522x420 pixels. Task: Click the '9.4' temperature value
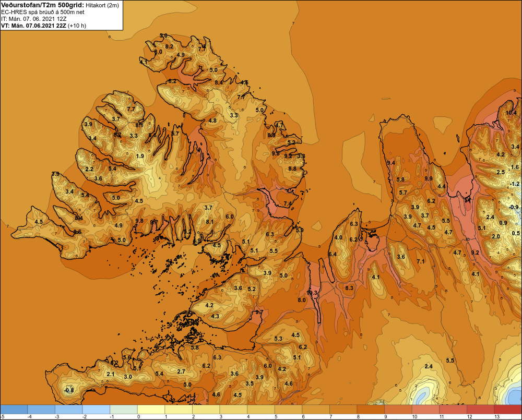[391, 163]
